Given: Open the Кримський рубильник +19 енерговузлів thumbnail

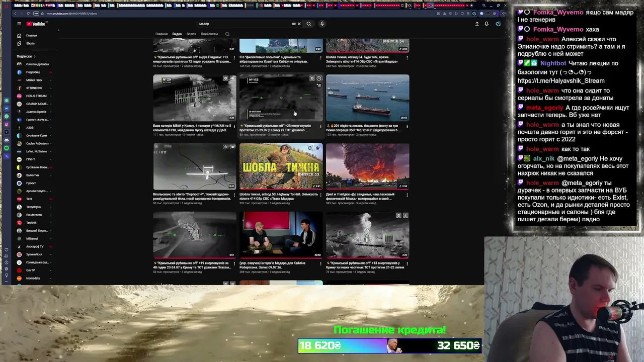Looking at the screenshot, I should (195, 235).
